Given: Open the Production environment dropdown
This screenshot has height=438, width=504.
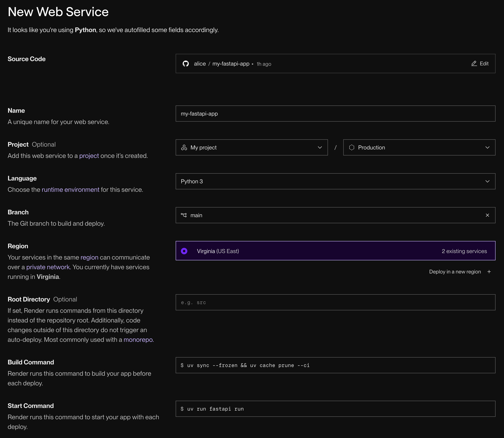Looking at the screenshot, I should pos(419,147).
